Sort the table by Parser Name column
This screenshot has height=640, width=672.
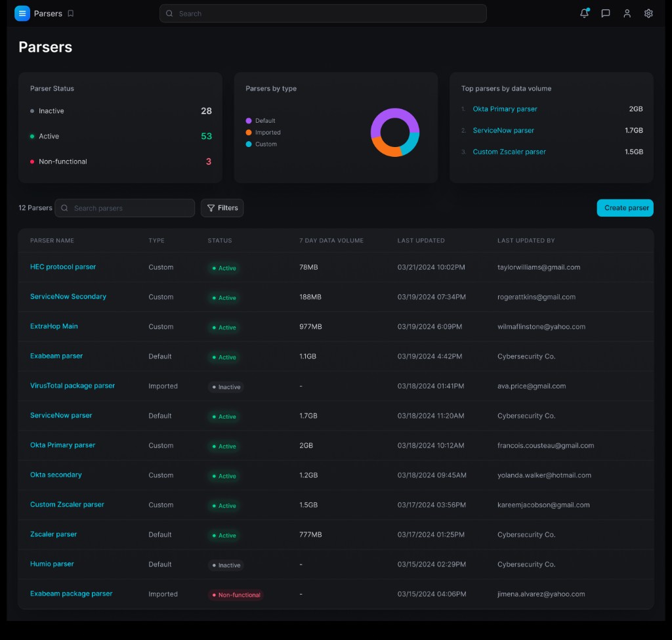52,240
